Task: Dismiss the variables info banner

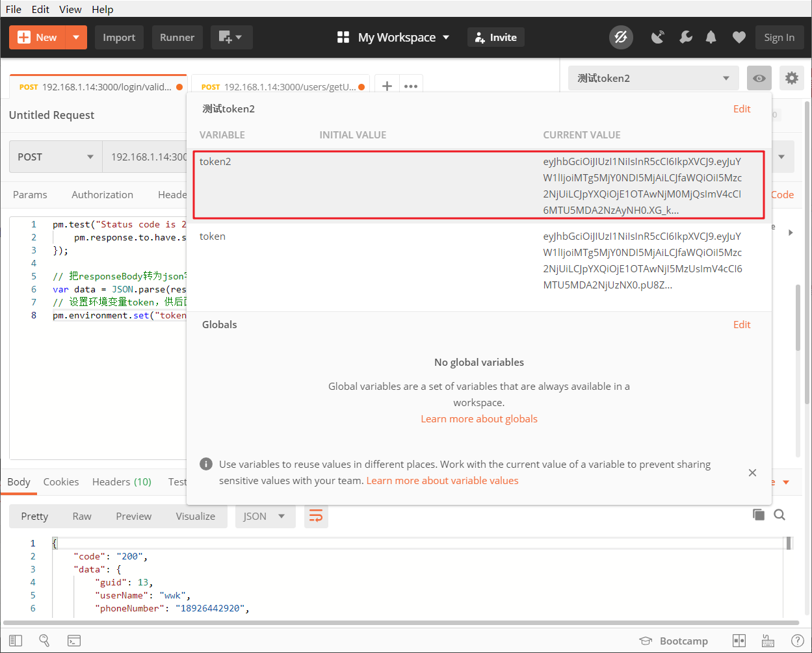Action: [752, 473]
